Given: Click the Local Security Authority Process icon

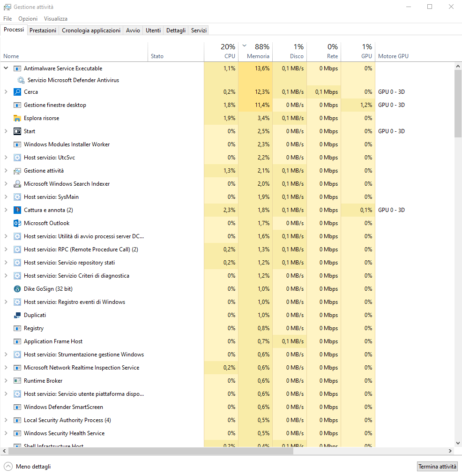Looking at the screenshot, I should [x=17, y=420].
